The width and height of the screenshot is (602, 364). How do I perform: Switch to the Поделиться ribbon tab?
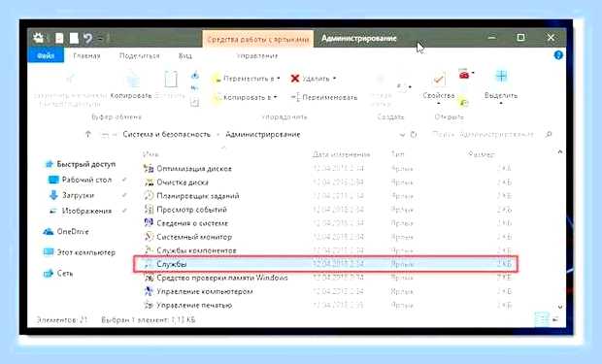(x=139, y=55)
